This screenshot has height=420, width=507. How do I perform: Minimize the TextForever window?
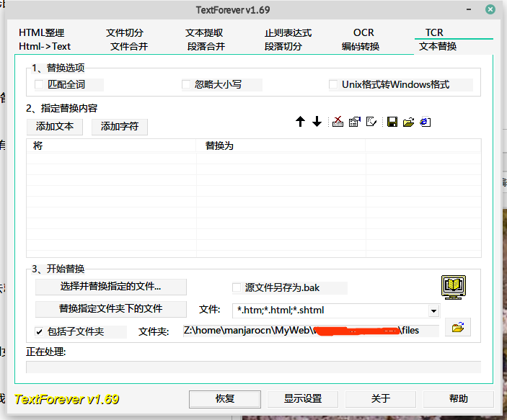point(469,9)
